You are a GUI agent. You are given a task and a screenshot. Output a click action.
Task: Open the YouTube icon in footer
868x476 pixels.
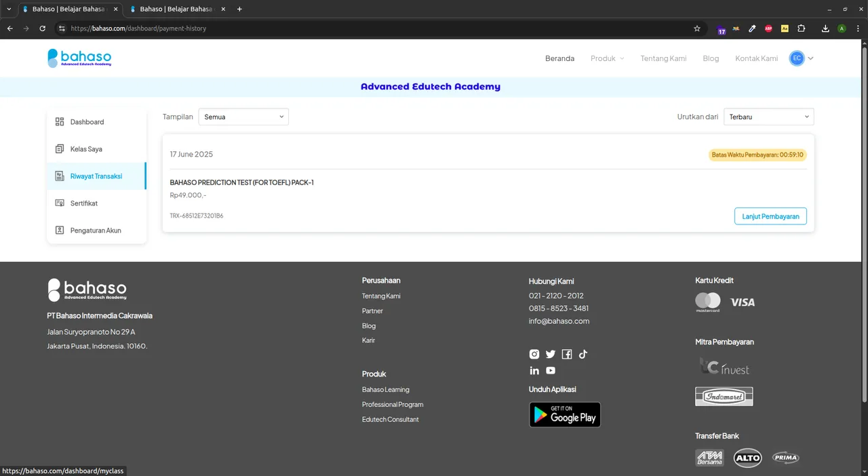551,370
